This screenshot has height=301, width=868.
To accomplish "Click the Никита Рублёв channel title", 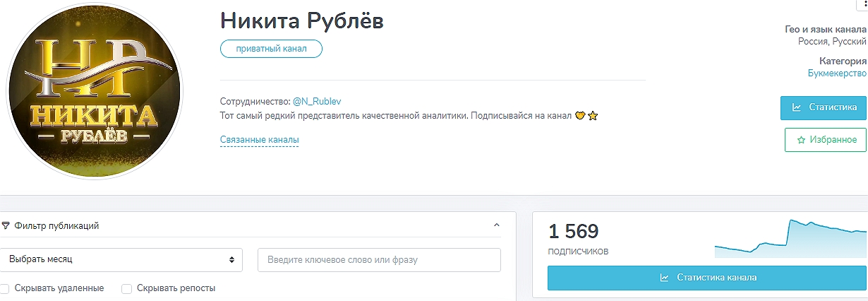I will pyautogui.click(x=301, y=20).
